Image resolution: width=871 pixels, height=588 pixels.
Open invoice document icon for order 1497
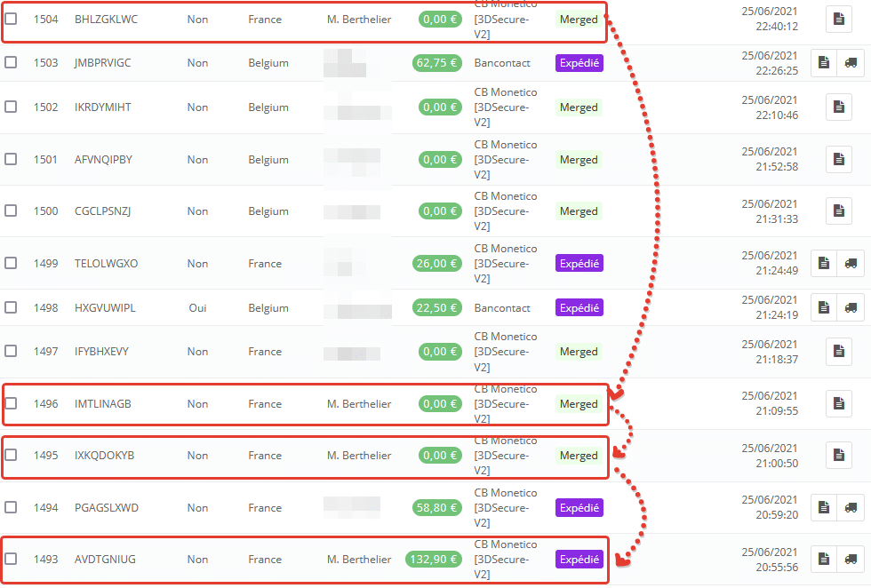pos(839,352)
